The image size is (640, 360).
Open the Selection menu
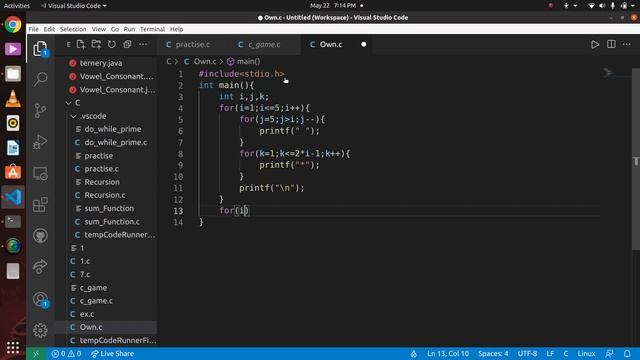(x=73, y=29)
